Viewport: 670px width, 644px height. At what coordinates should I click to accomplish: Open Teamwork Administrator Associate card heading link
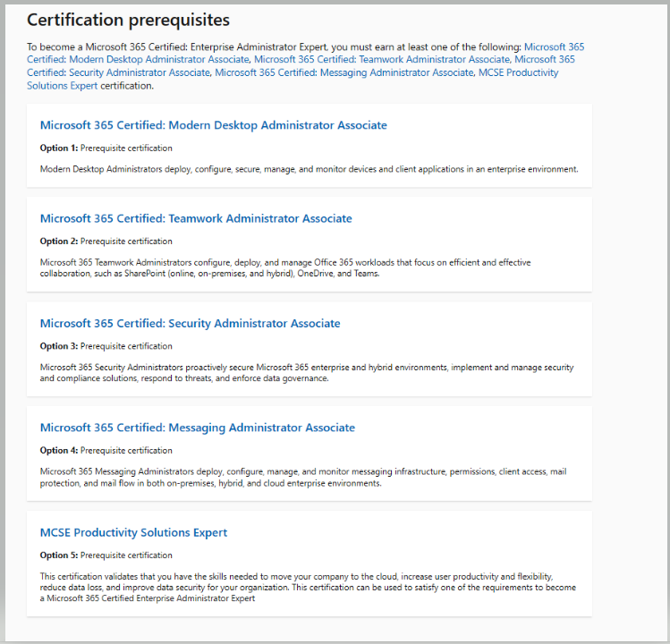pyautogui.click(x=196, y=218)
